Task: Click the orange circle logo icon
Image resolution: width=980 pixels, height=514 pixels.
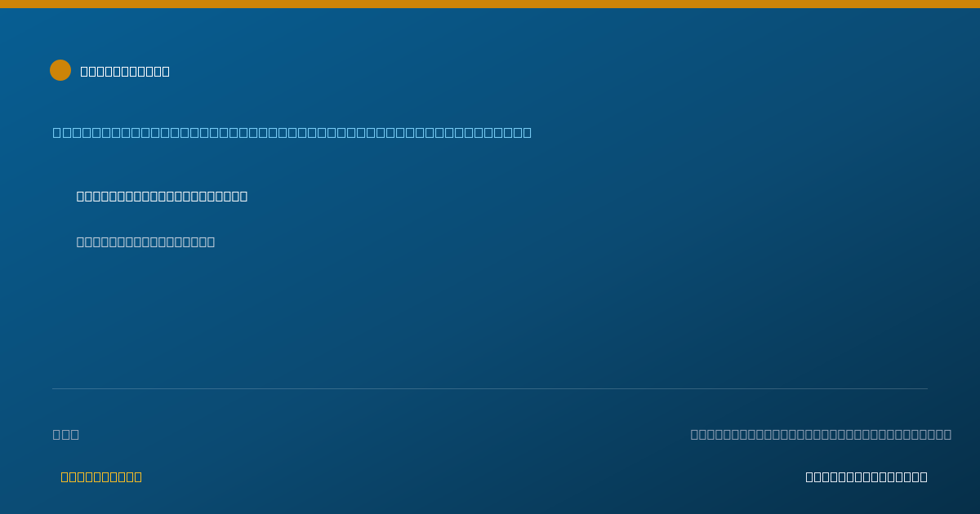Action: coord(60,70)
